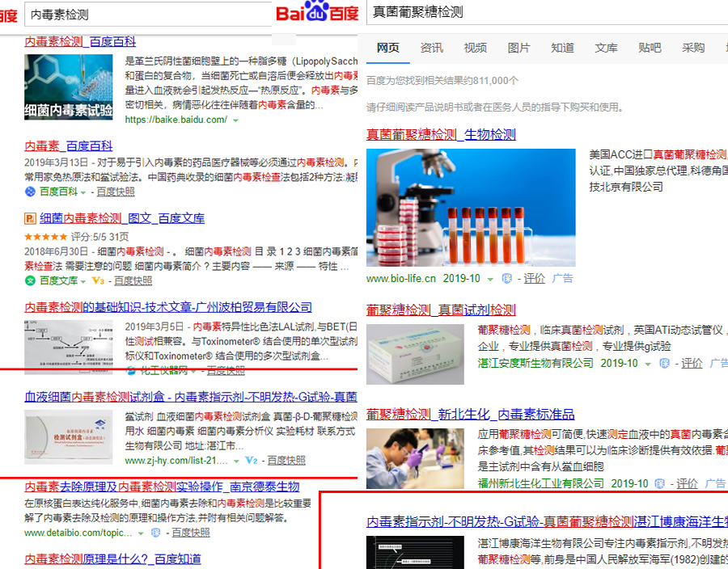This screenshot has width=728, height=569.
Task: Open 内毒素检测原理是什么?_百度知道 link
Action: coord(112,559)
